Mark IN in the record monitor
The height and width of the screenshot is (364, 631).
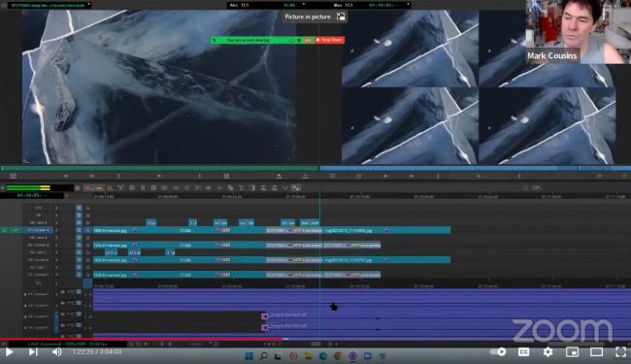[438, 176]
